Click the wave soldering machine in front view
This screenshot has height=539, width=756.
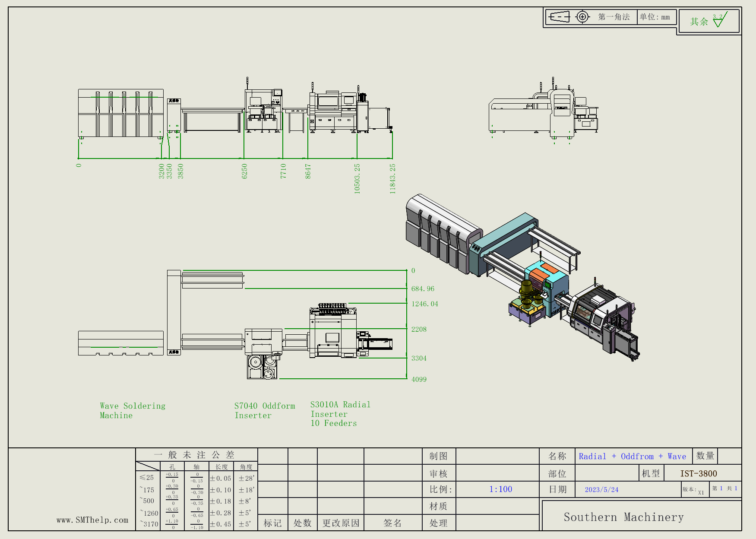pos(120,113)
